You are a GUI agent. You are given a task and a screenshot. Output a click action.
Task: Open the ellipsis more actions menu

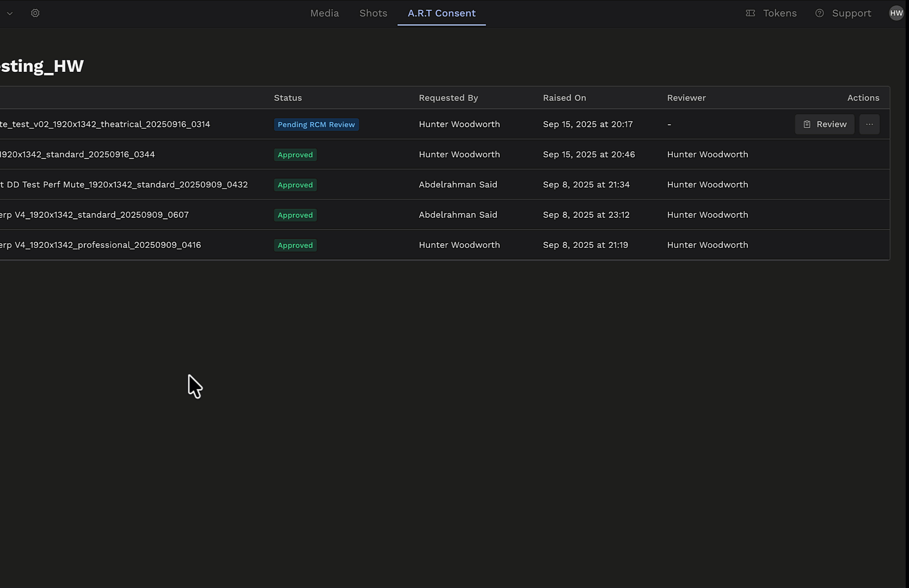click(869, 124)
